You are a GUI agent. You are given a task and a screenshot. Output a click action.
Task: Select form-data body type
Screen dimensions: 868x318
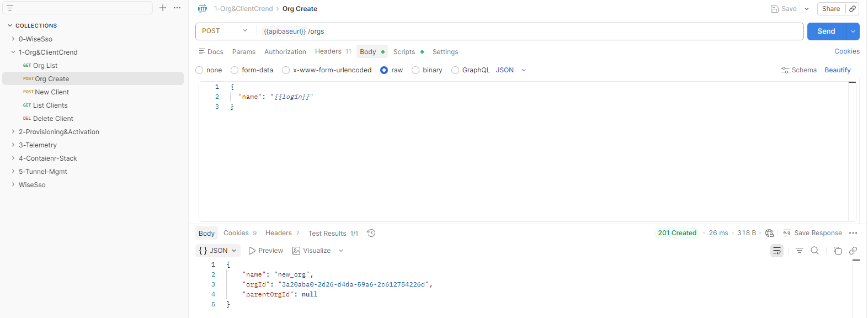(x=235, y=70)
